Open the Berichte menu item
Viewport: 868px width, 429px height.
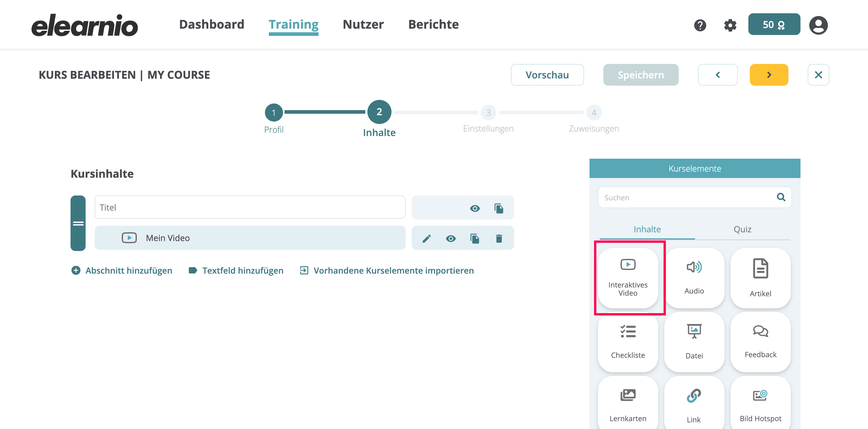coord(433,24)
